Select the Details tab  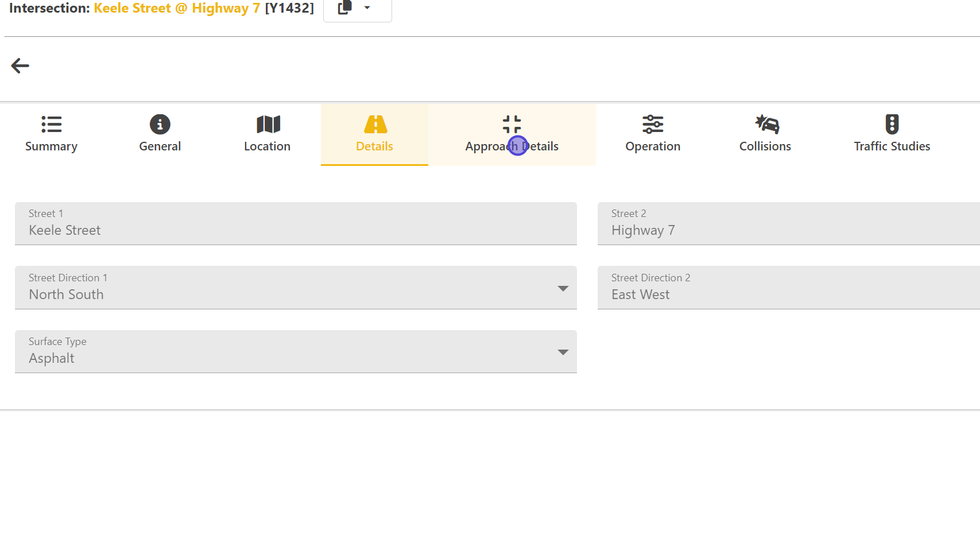[374, 135]
